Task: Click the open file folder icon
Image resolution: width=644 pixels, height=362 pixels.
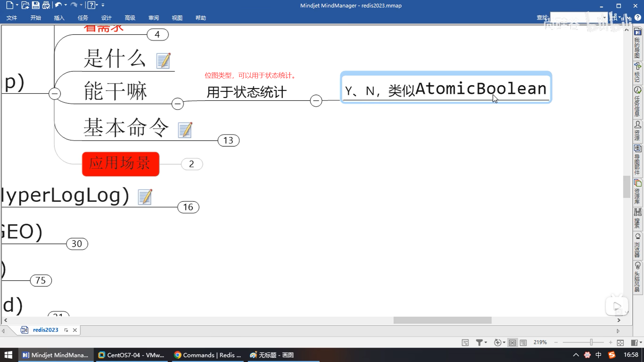Action: (25, 5)
